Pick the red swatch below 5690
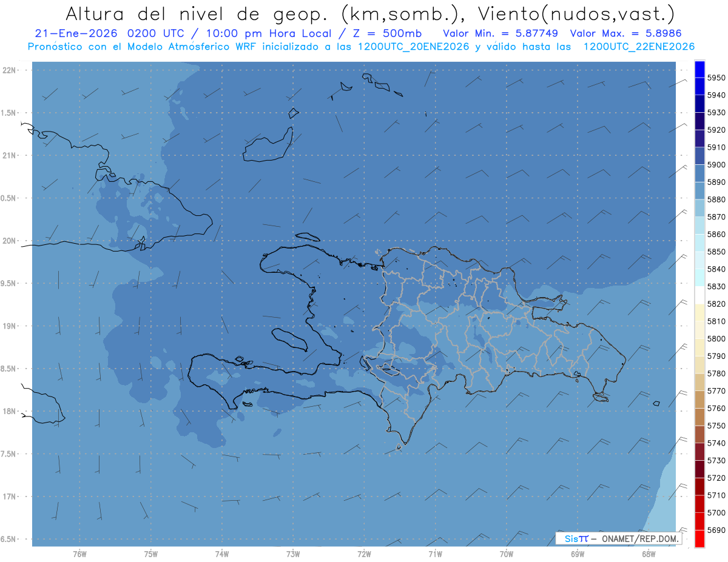 point(699,538)
